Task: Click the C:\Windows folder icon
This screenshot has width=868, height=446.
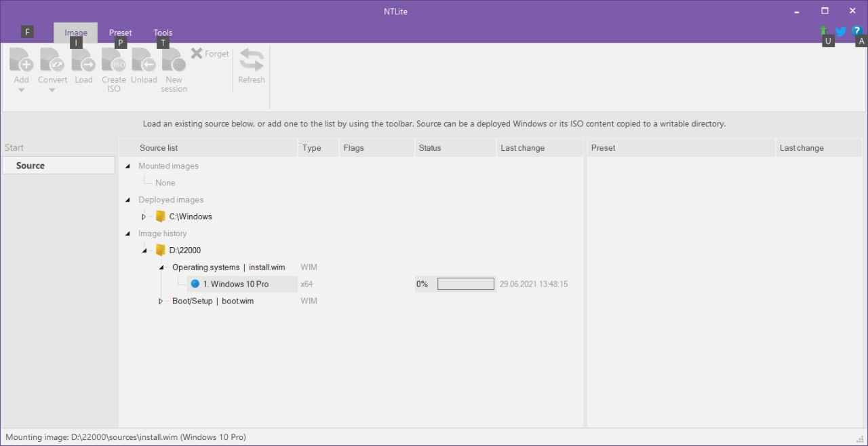Action: [x=161, y=217]
